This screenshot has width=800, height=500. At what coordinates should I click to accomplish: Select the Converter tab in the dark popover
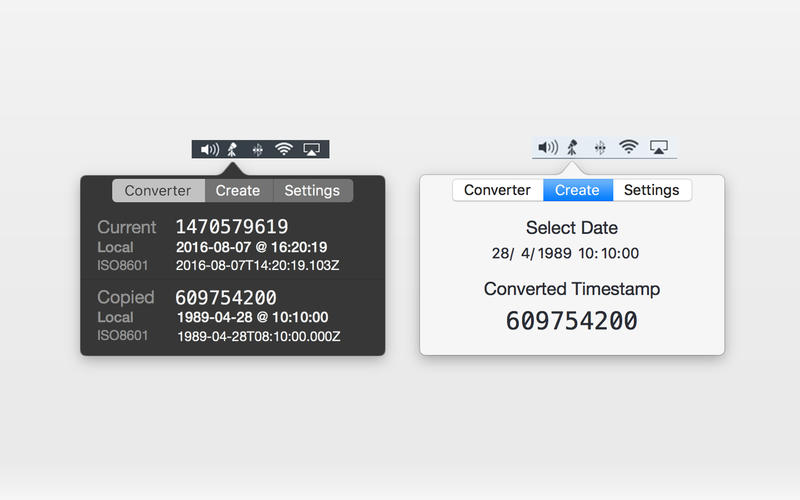click(x=158, y=190)
